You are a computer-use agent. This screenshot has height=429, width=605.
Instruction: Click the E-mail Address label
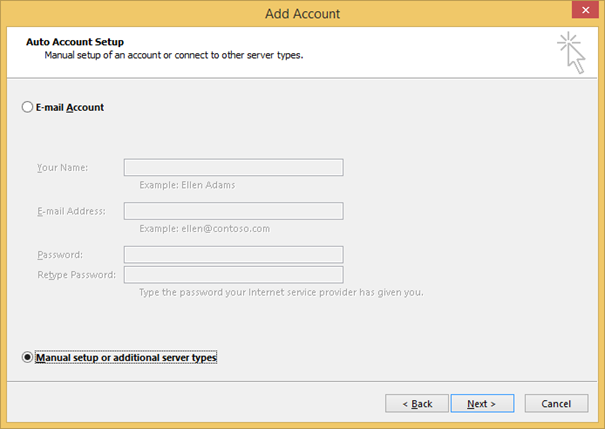pos(72,211)
